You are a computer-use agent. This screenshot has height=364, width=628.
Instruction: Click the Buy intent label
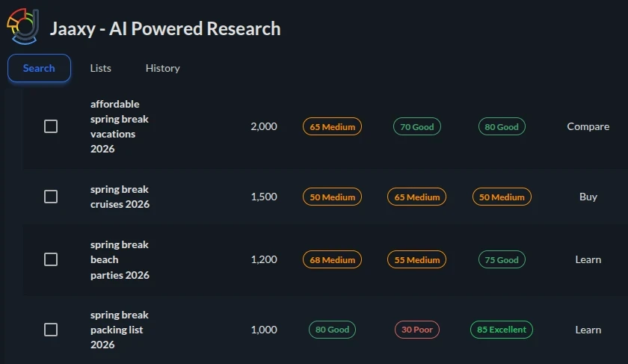pos(588,197)
